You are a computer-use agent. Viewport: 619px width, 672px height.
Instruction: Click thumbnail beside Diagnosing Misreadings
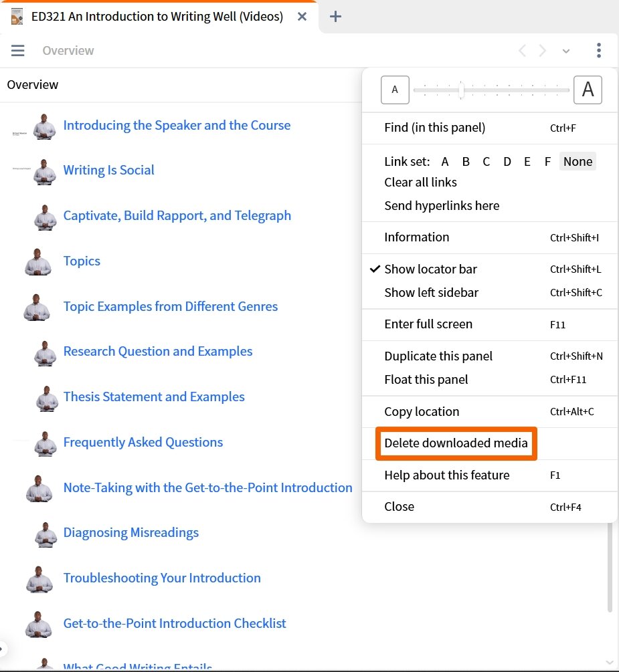pyautogui.click(x=46, y=534)
